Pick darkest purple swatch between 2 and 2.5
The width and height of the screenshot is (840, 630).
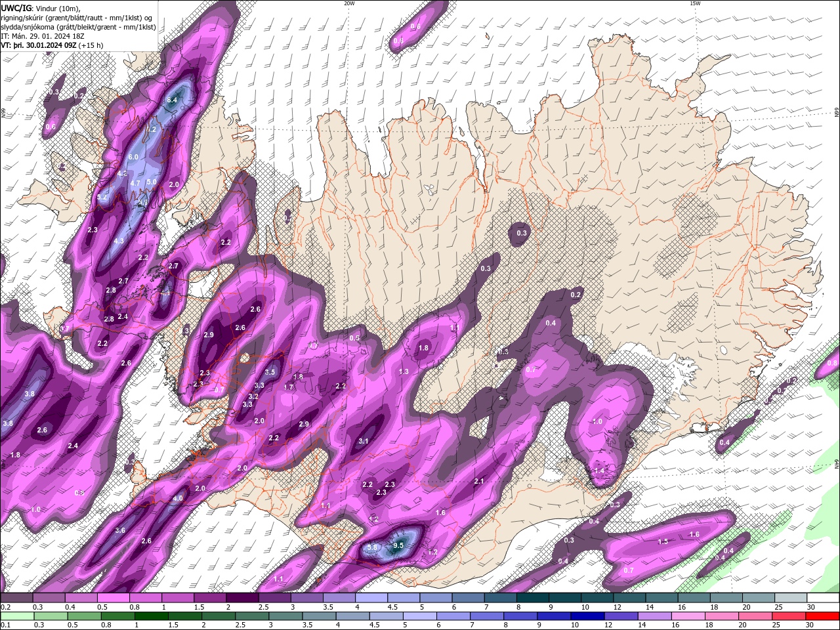(242, 598)
